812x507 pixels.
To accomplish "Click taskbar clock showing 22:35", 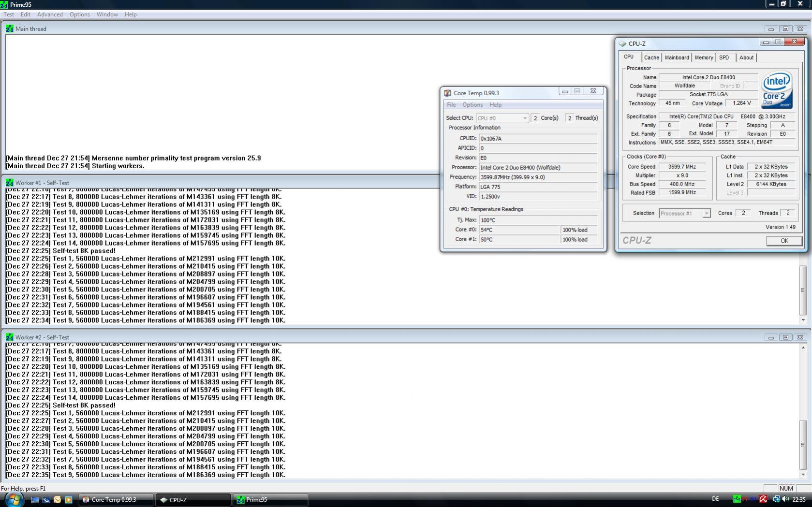I will (799, 499).
